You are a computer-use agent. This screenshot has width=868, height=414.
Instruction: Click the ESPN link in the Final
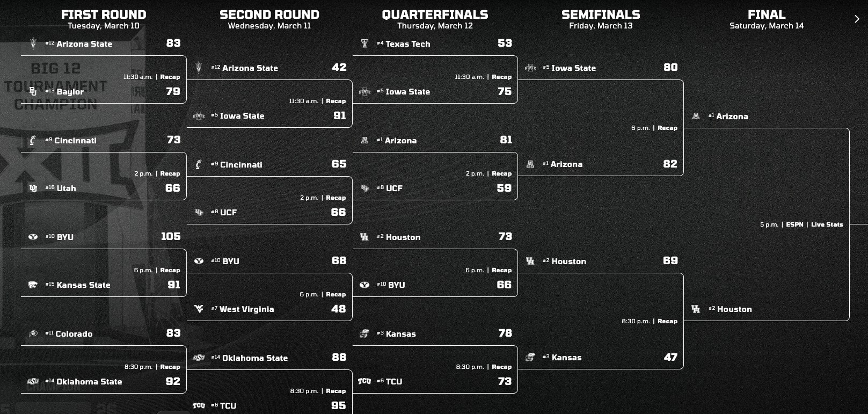[x=794, y=224]
